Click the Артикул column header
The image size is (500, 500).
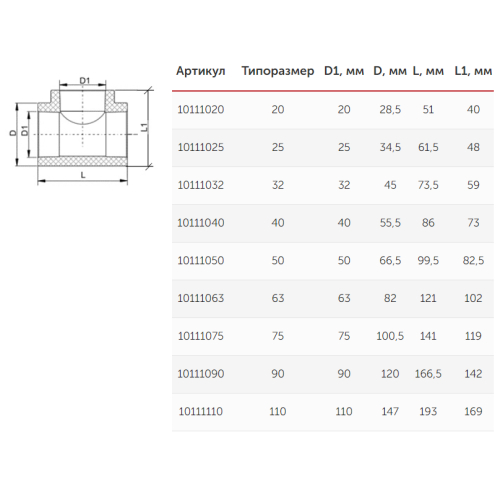click(201, 71)
